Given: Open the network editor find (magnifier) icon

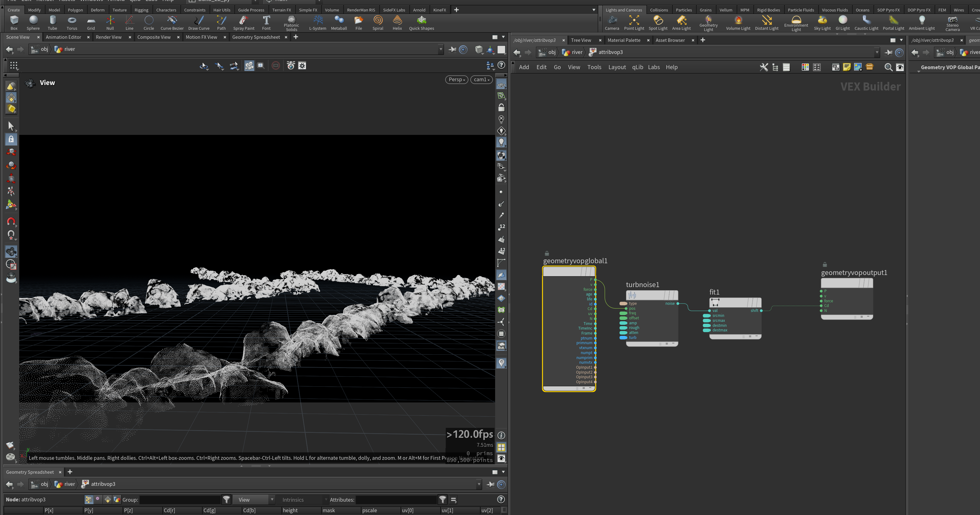Looking at the screenshot, I should click(888, 67).
